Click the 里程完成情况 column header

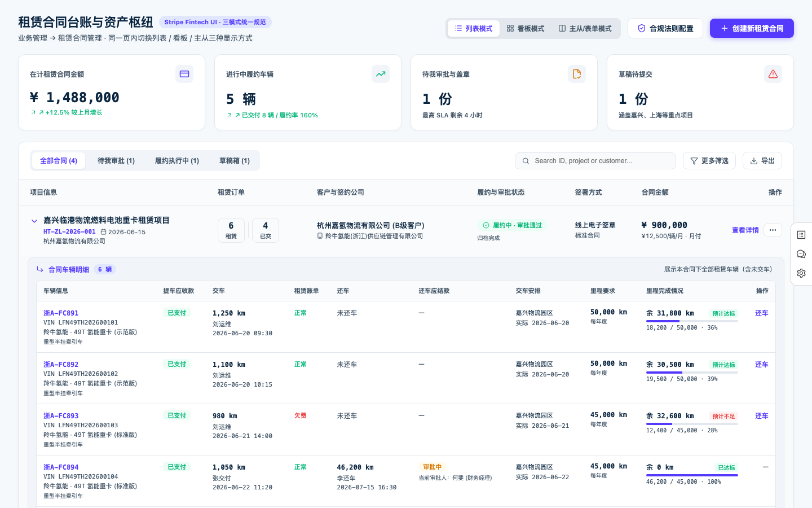tap(665, 291)
